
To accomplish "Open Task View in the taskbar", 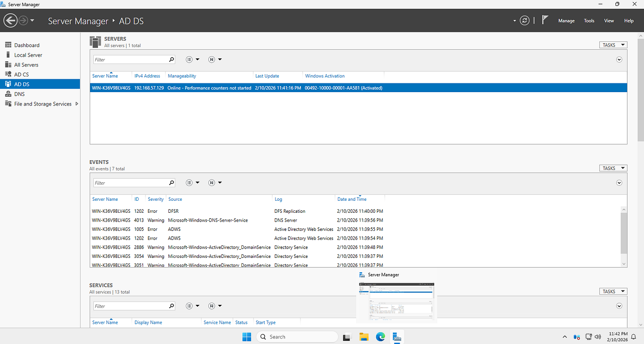I will pos(347,337).
